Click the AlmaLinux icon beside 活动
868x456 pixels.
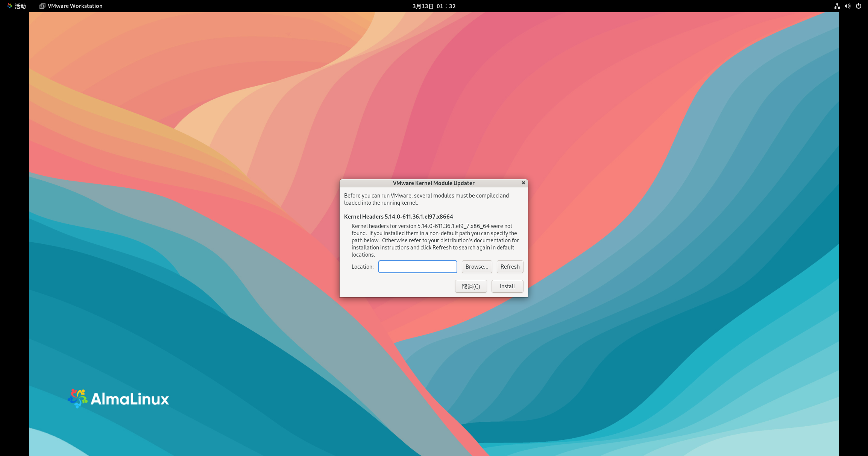point(10,6)
